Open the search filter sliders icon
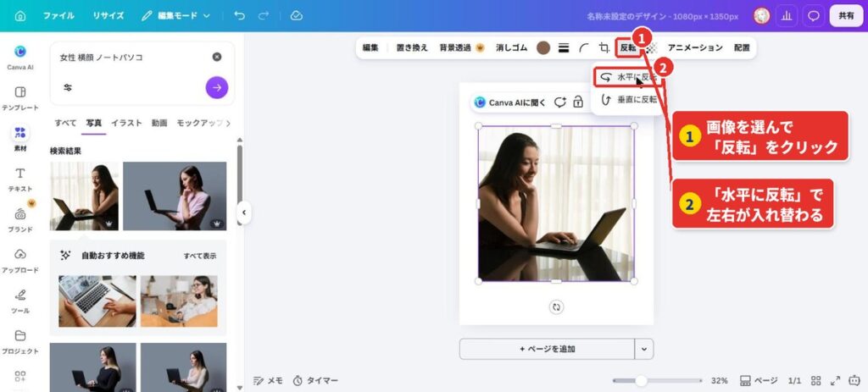868x392 pixels. (x=68, y=87)
